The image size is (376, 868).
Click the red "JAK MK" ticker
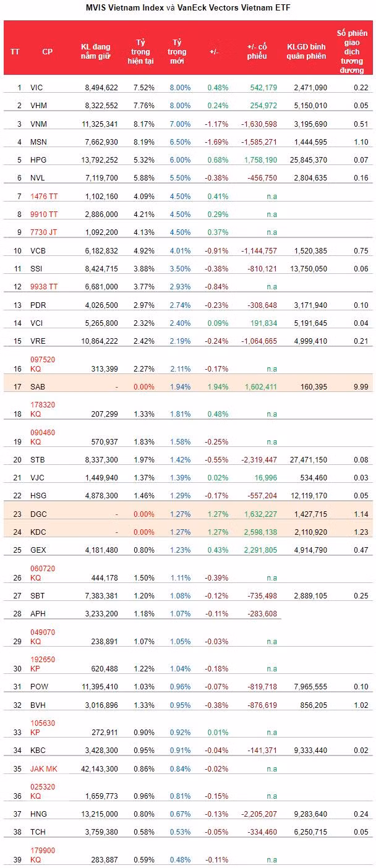click(44, 768)
